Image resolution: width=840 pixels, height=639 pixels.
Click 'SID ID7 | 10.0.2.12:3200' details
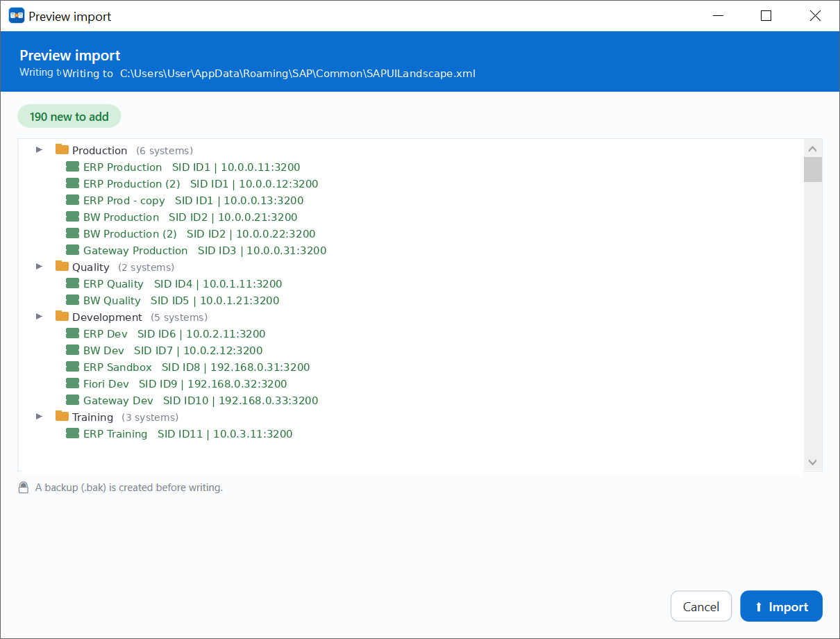pos(199,351)
